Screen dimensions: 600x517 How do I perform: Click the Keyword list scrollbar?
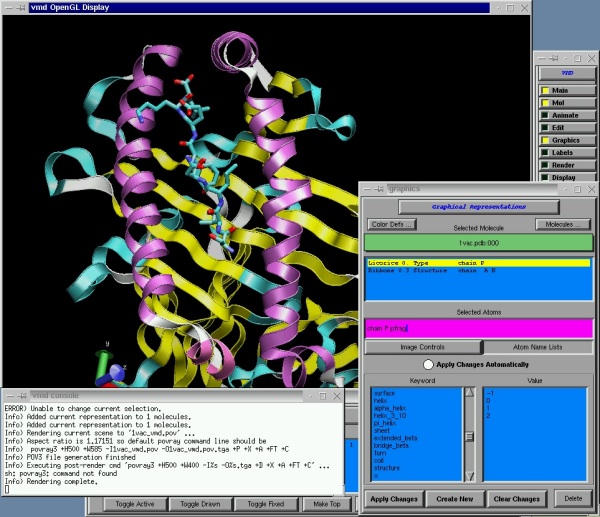(x=469, y=435)
